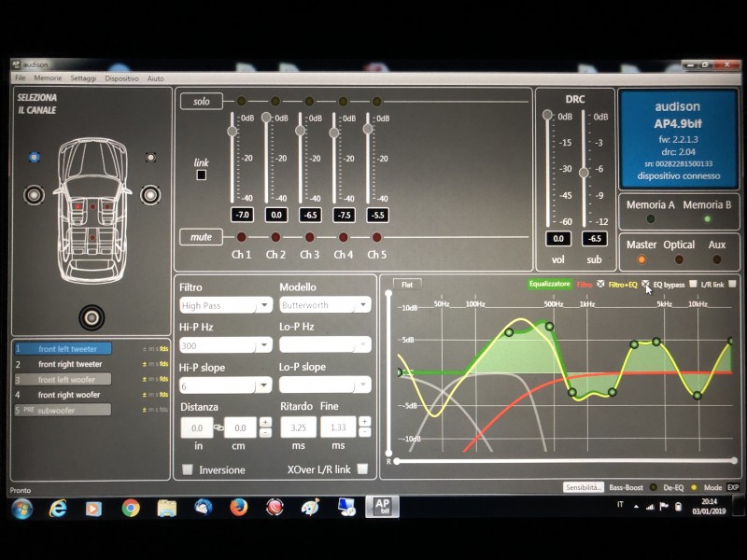Open the Memorie menu

49,78
